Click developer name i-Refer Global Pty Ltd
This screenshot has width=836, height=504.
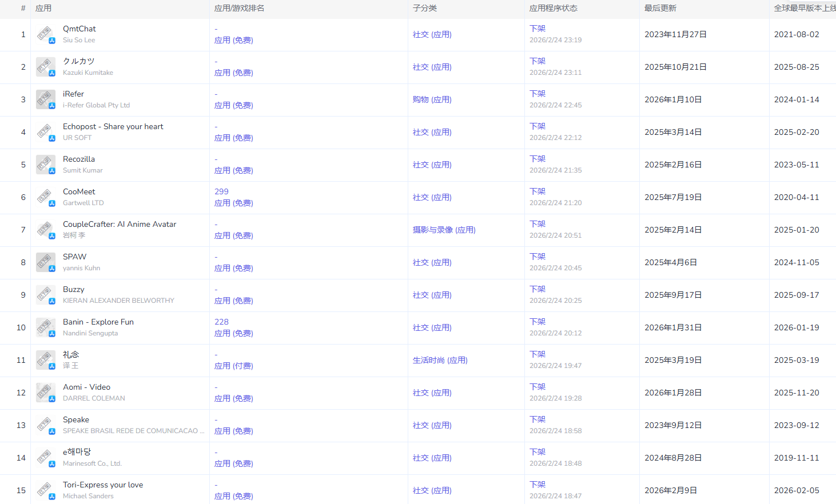click(96, 105)
